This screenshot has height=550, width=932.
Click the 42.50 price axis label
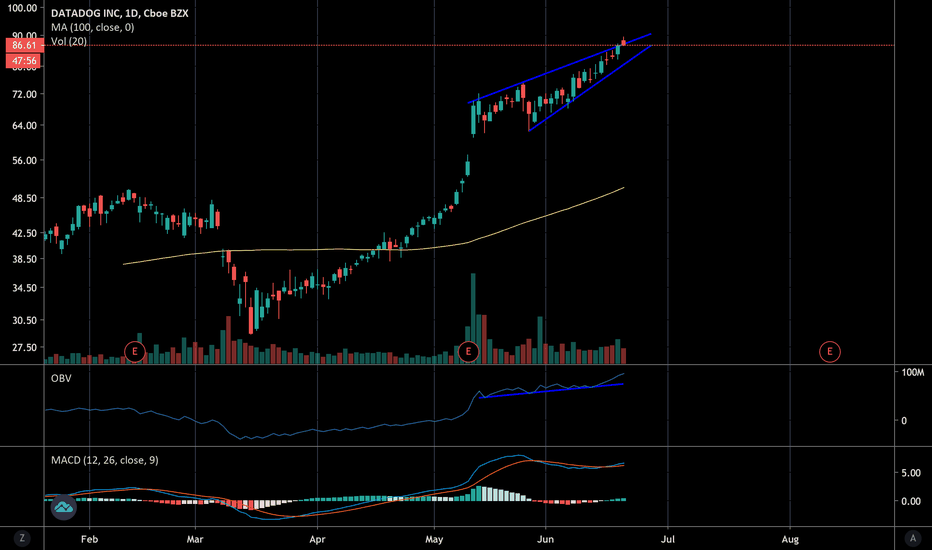pos(24,233)
